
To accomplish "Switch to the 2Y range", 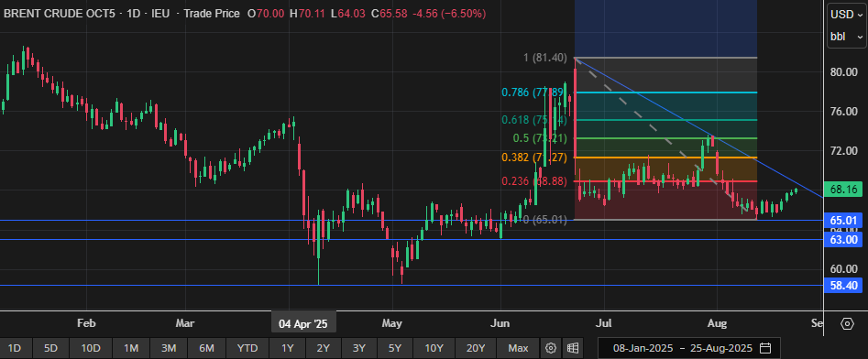I will point(324,348).
